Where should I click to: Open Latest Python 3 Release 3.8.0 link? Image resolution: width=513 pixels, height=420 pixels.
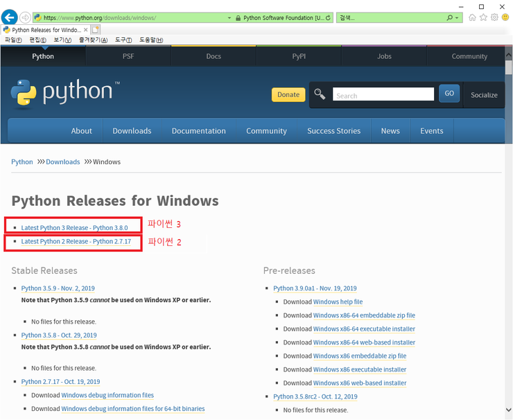pyautogui.click(x=74, y=227)
